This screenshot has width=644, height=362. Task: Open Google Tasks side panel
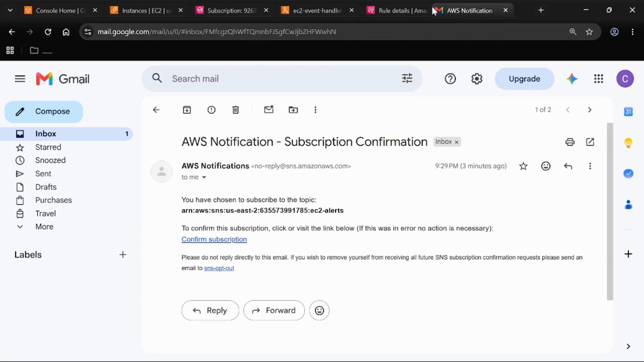pos(628,174)
